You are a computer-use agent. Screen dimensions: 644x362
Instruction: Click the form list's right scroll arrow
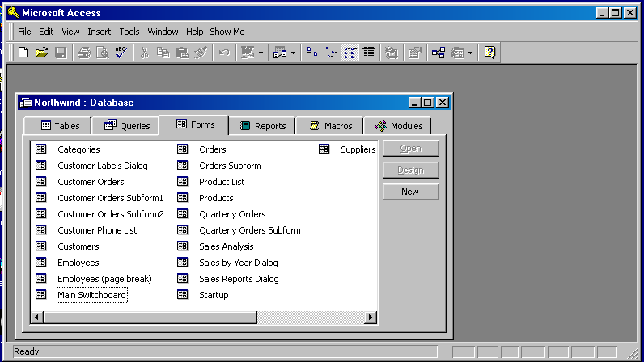coord(371,318)
